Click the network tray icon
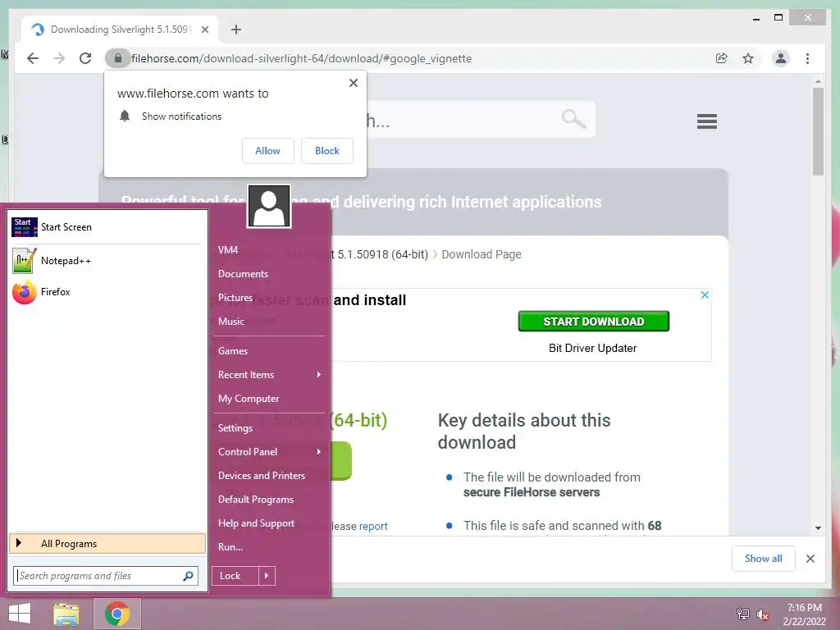Screen dimensions: 840x630 tap(743, 614)
